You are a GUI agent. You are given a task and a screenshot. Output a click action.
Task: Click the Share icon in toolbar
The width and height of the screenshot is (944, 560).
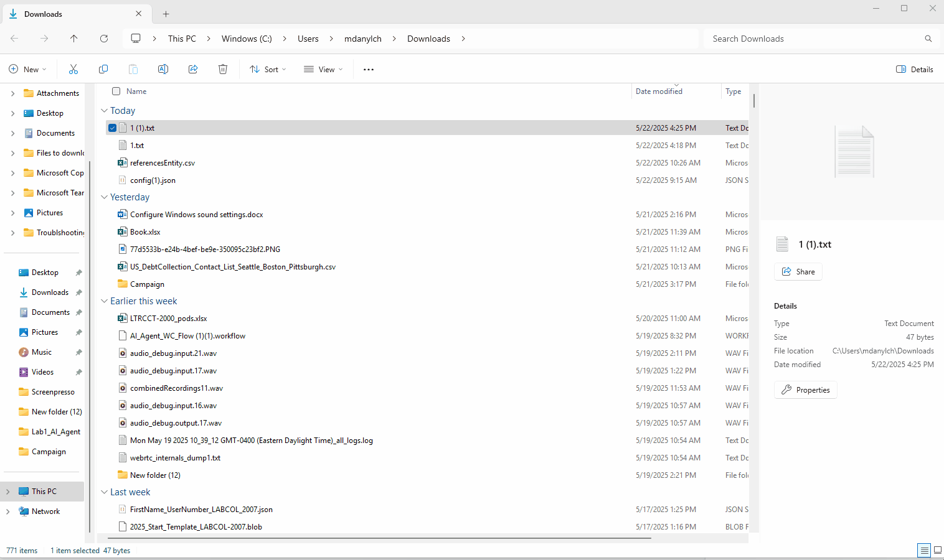[193, 69]
